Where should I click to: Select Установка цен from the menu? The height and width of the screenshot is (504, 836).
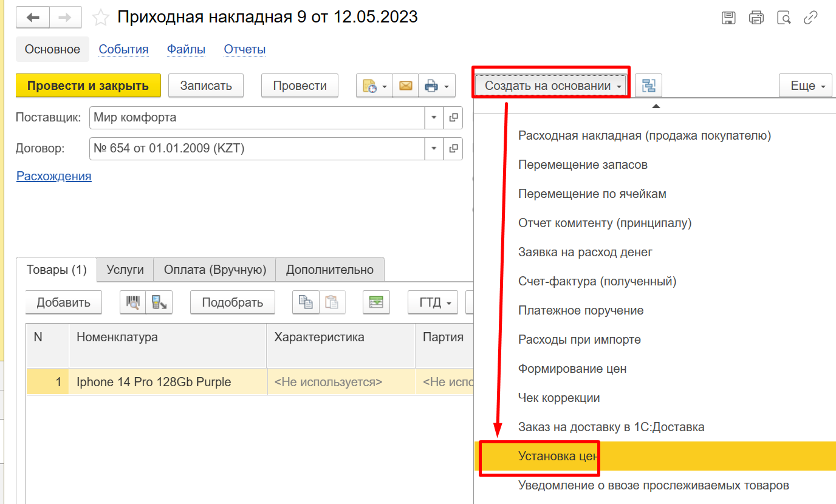coord(559,456)
